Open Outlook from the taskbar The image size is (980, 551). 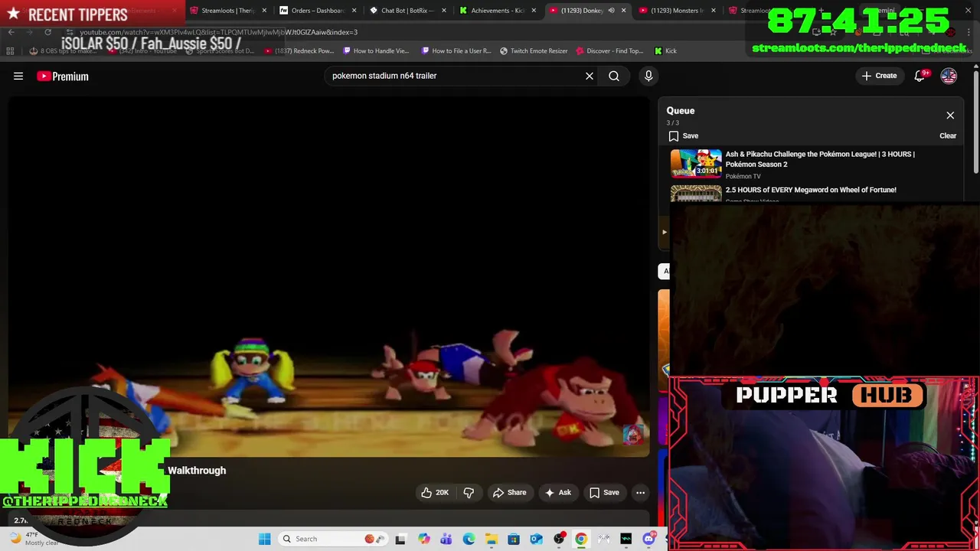[536, 539]
